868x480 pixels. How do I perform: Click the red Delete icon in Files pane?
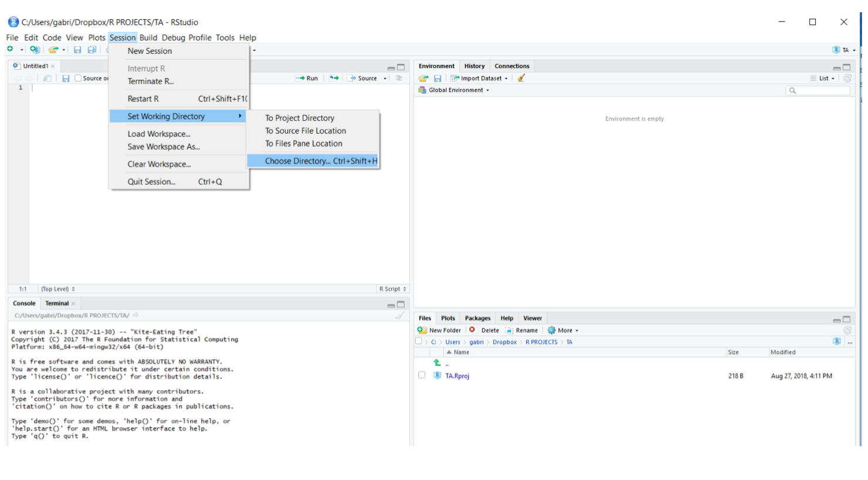473,330
